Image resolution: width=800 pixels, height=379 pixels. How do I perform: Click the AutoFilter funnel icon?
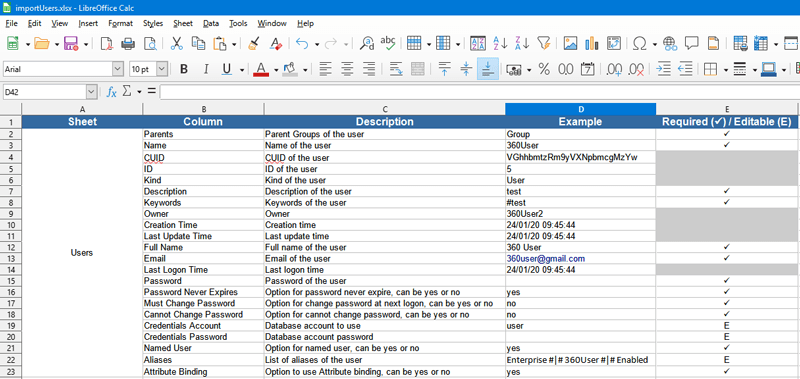[544, 44]
